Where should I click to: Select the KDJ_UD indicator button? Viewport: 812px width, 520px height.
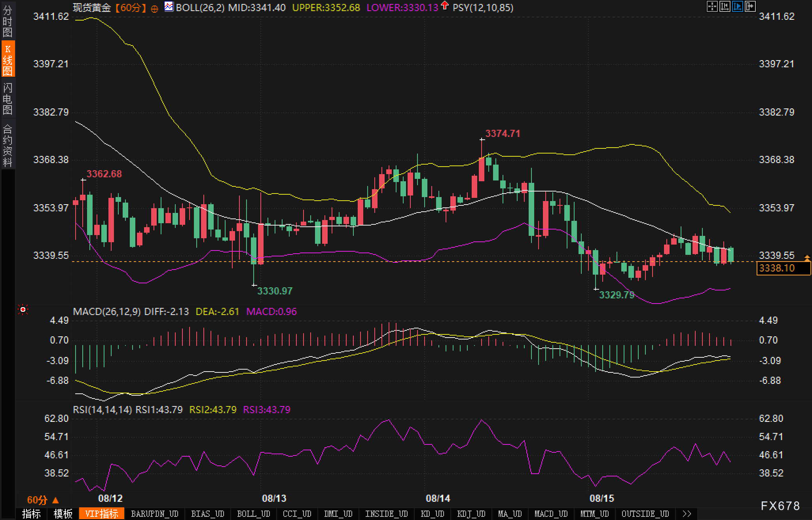pyautogui.click(x=471, y=514)
